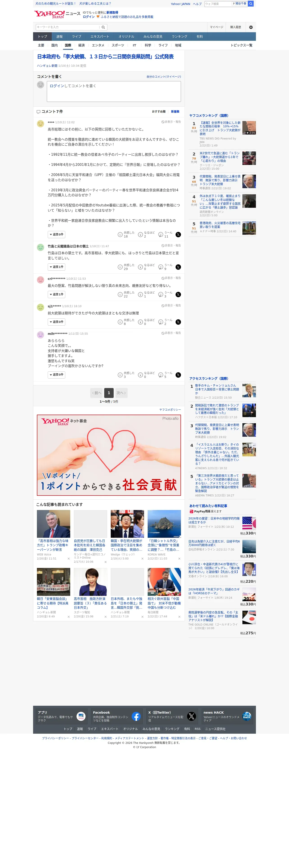Screen dimensions: 289x868
Task: Expand 返信1件 on the 竹島と尖閣諸島 comment
Action: click(x=56, y=267)
